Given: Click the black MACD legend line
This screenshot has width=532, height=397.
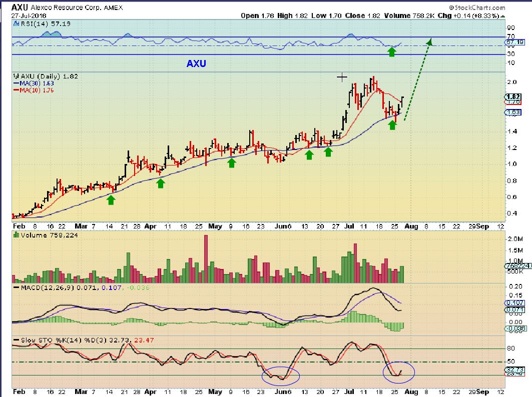Looking at the screenshot, I should (x=16, y=287).
